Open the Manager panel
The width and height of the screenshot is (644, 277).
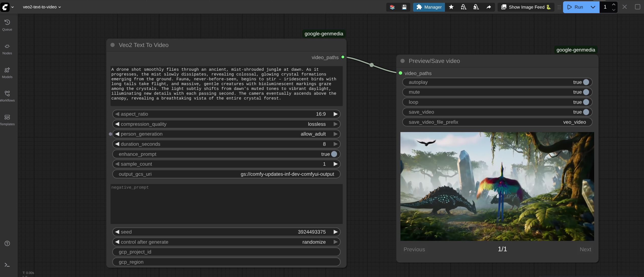tap(429, 7)
